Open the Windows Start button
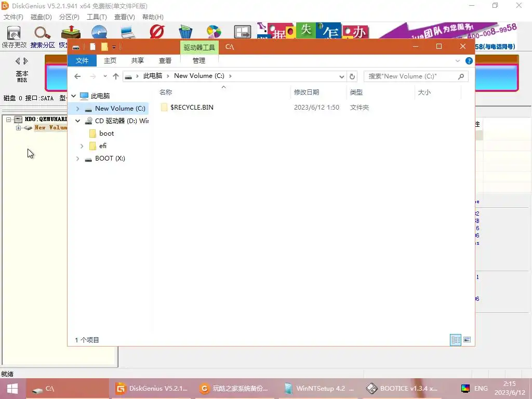Image resolution: width=532 pixels, height=399 pixels. pyautogui.click(x=12, y=389)
